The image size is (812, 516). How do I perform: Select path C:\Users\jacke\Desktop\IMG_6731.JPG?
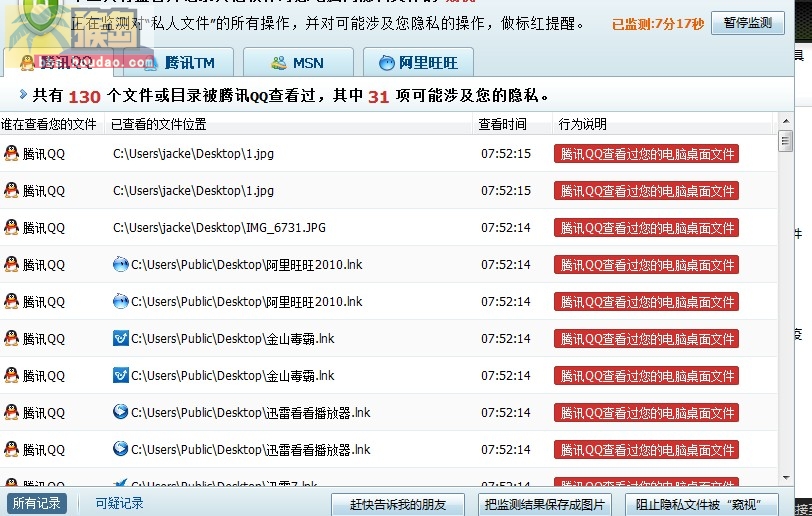click(219, 227)
